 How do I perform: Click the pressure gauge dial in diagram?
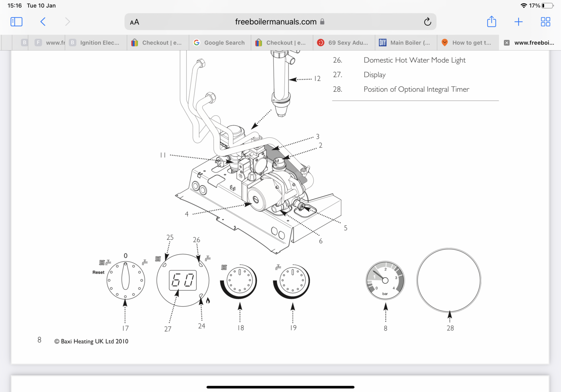(385, 280)
